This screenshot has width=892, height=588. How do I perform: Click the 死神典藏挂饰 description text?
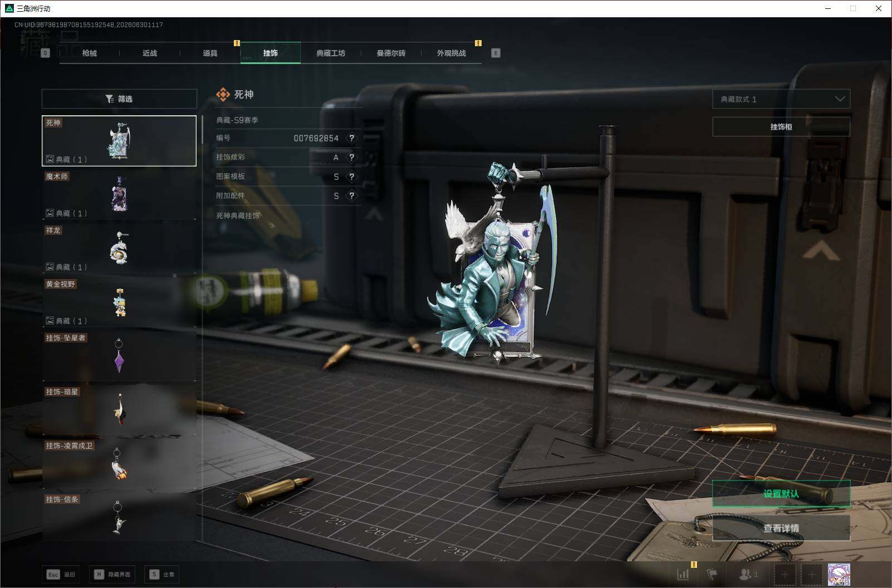coord(238,215)
